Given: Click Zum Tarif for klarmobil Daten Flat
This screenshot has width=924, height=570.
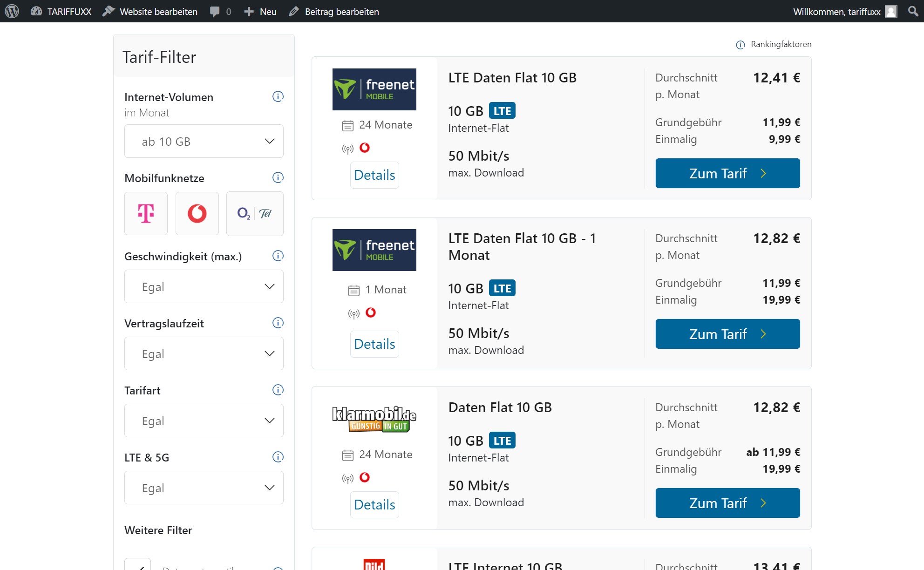Looking at the screenshot, I should [728, 503].
